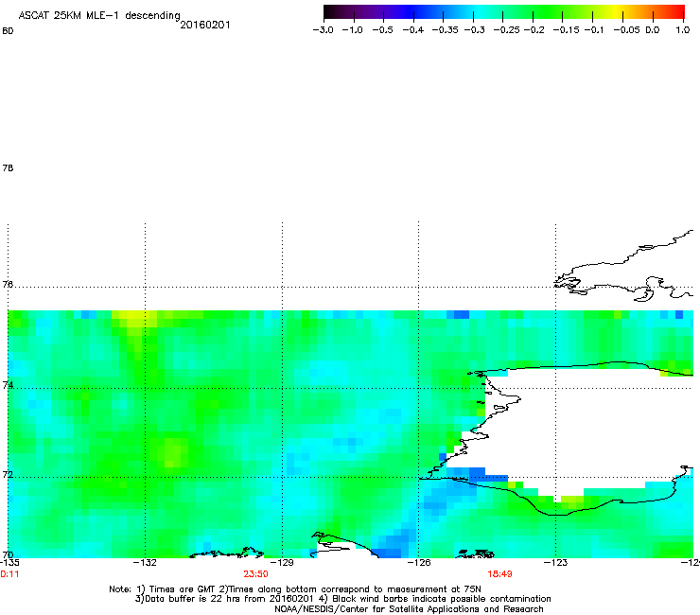Click the '1.0' color bar label
The height and width of the screenshot is (615, 700).
tap(683, 30)
